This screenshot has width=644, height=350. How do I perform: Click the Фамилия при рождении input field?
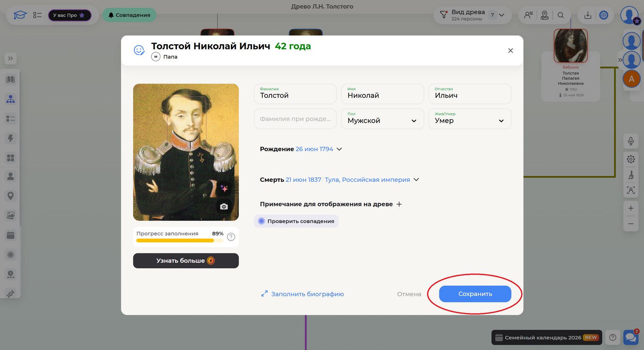tap(295, 119)
